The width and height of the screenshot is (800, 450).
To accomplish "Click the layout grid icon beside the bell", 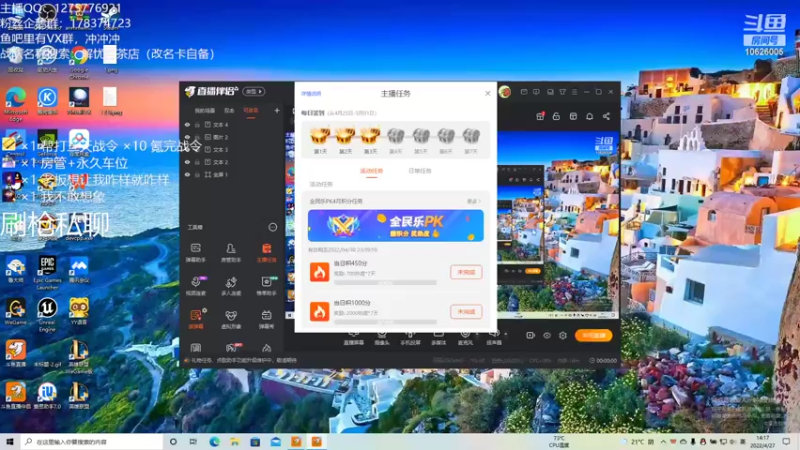I will coord(573,116).
